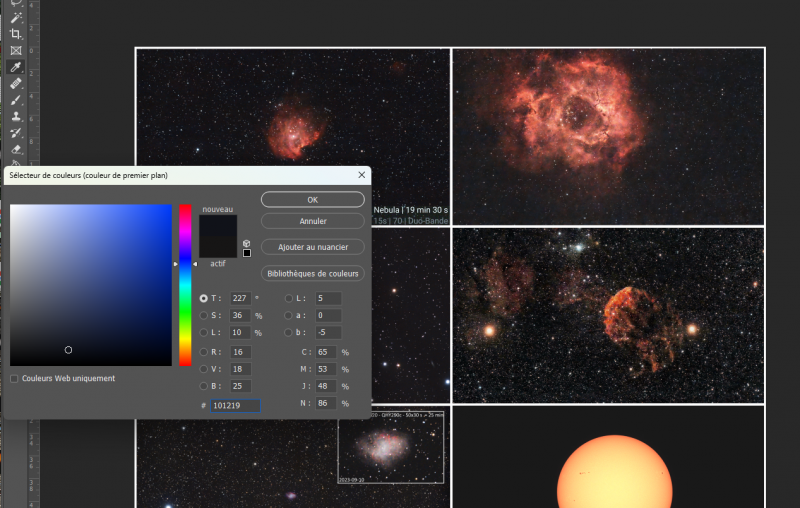Click the 'nouveau' label
800x508 pixels.
[218, 209]
